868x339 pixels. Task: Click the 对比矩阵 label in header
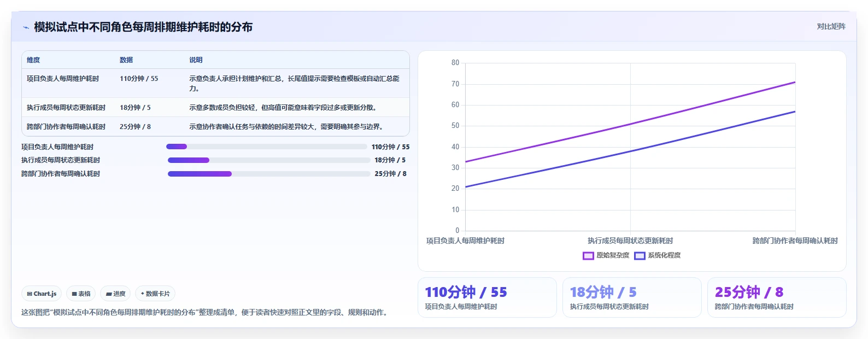point(831,26)
